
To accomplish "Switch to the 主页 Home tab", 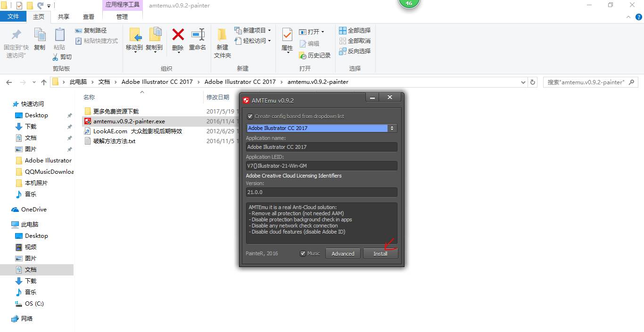I will (39, 16).
